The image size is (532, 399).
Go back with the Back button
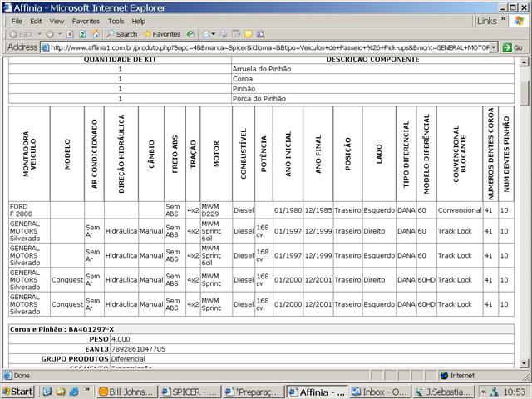(x=21, y=34)
